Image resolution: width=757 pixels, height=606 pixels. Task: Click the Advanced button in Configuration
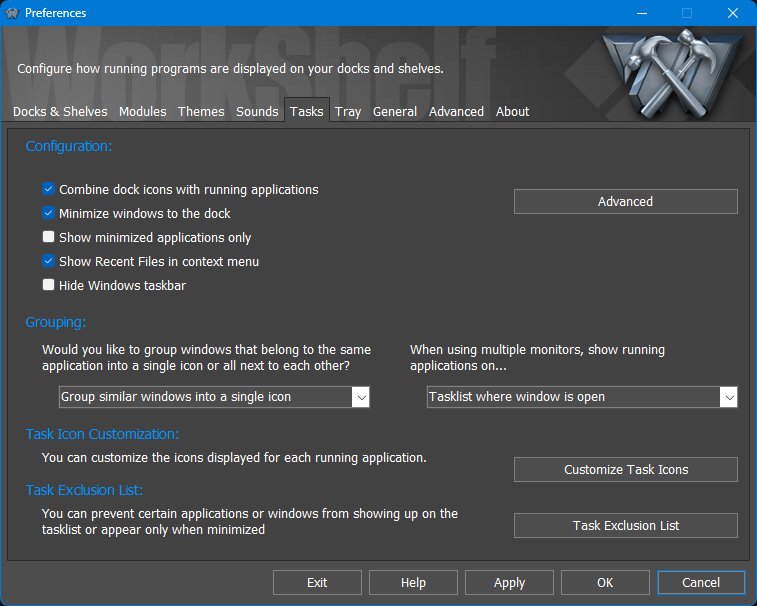(626, 201)
